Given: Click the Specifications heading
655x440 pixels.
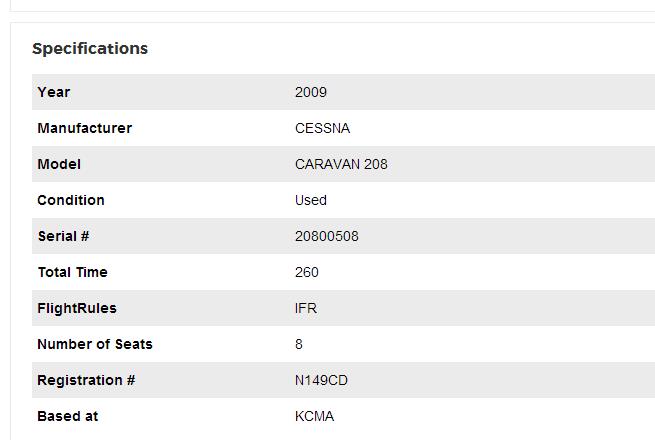Looking at the screenshot, I should point(90,49).
